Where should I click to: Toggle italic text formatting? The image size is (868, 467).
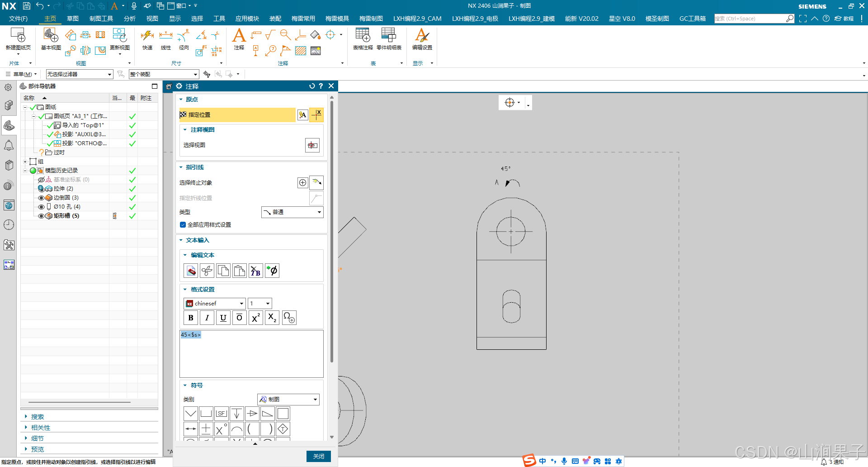point(207,318)
